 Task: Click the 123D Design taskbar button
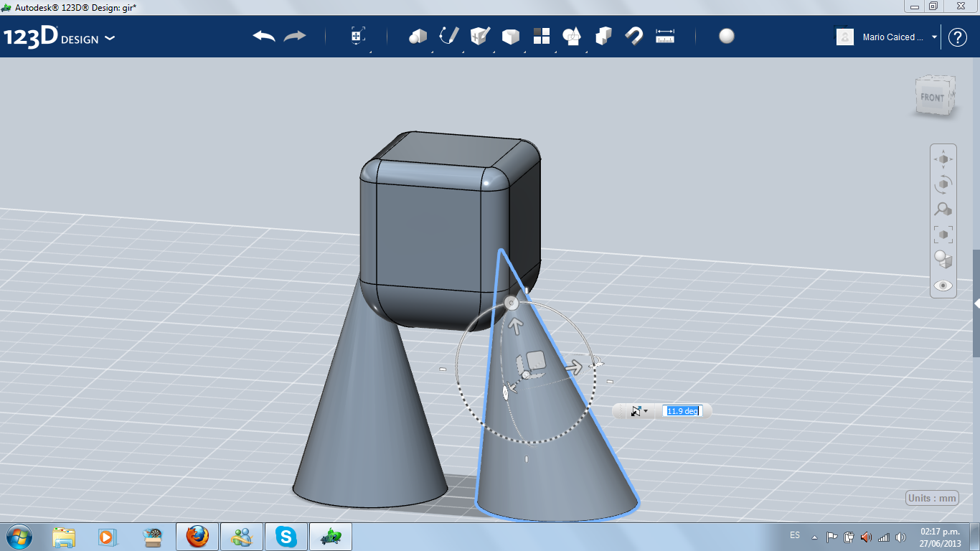pyautogui.click(x=331, y=537)
